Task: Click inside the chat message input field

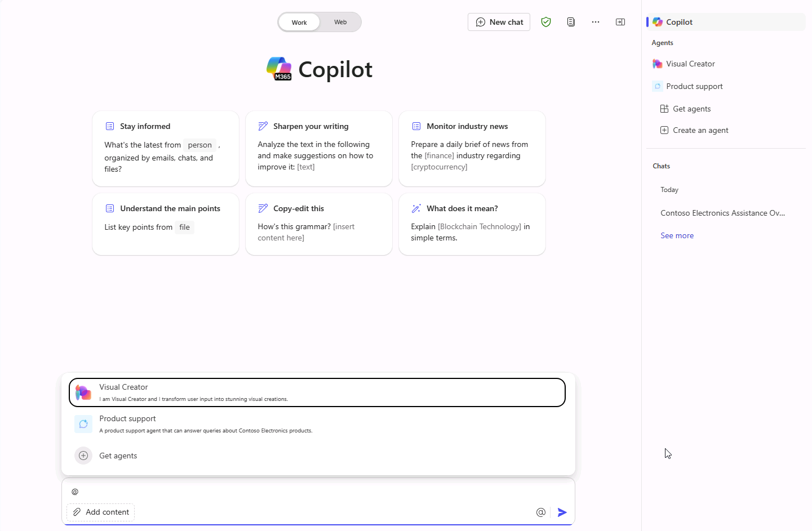Action: pyautogui.click(x=318, y=492)
